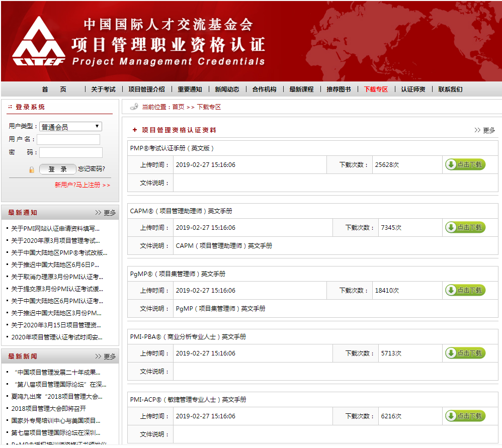This screenshot has width=502, height=448.
Task: Download the CAPM® 英文手册 file
Action: [x=465, y=228]
